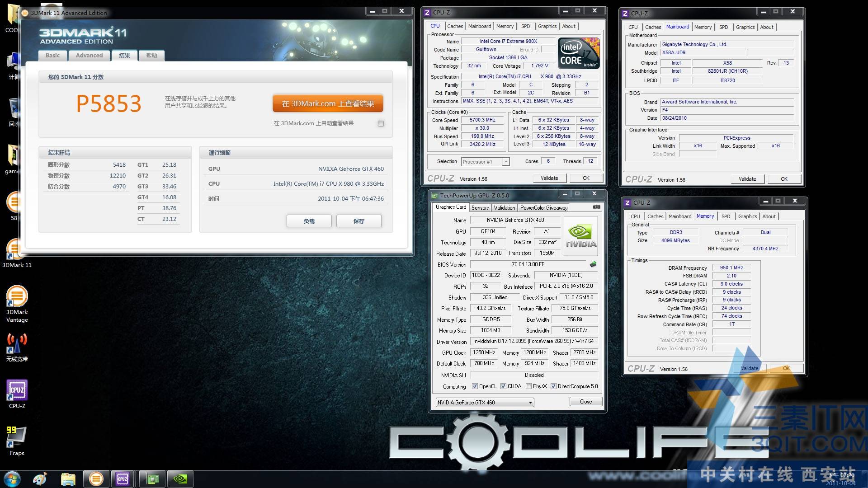Open the 结果 results tab in 3DMark

pyautogui.click(x=124, y=55)
